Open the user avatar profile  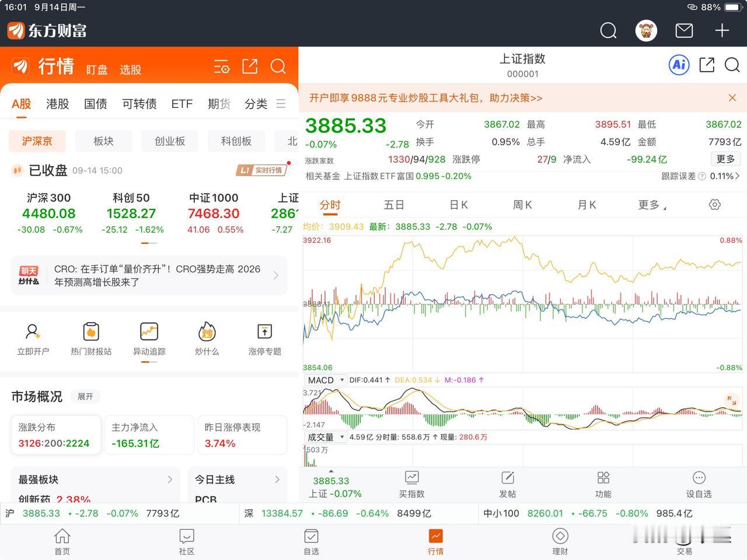click(646, 30)
